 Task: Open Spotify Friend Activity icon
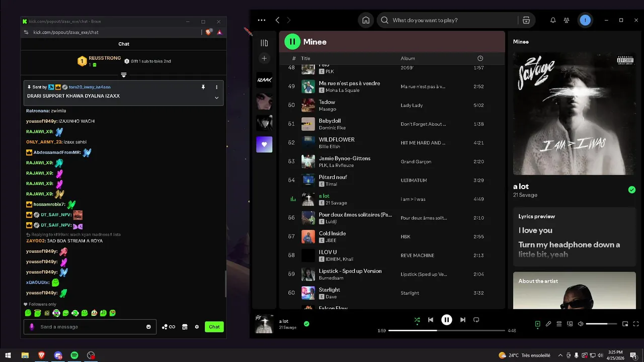point(567,20)
